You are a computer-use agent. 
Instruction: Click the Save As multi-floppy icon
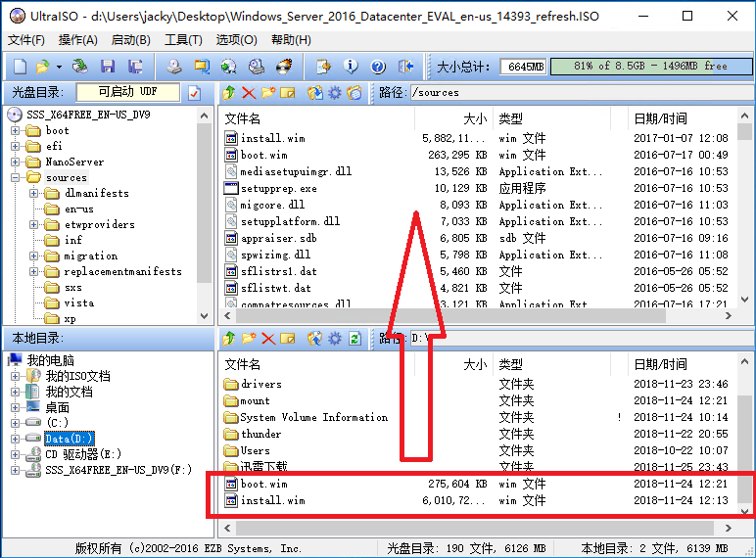[135, 66]
